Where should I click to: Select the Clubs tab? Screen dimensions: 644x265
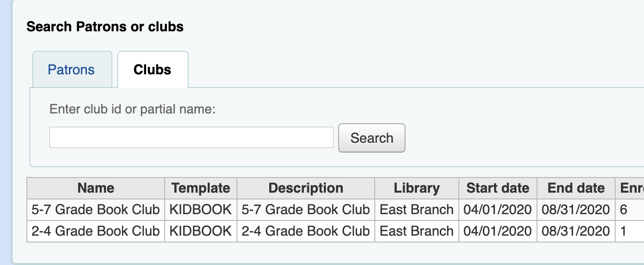click(x=152, y=69)
